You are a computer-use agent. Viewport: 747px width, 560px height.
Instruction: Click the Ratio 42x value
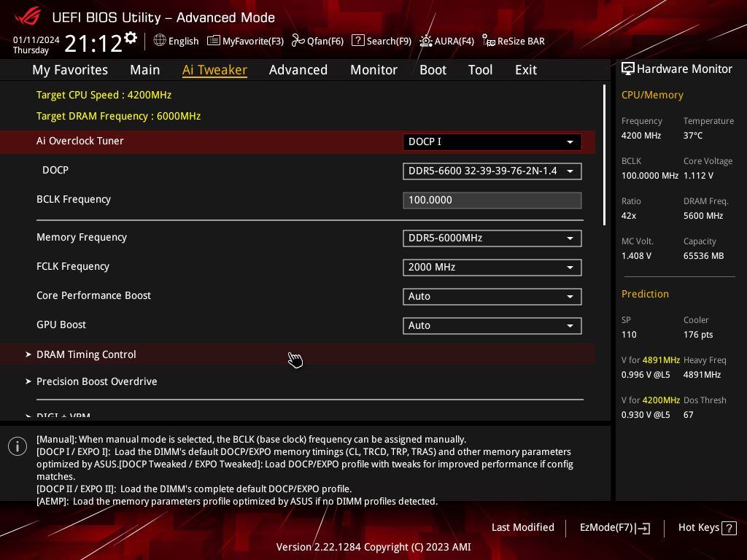629,216
